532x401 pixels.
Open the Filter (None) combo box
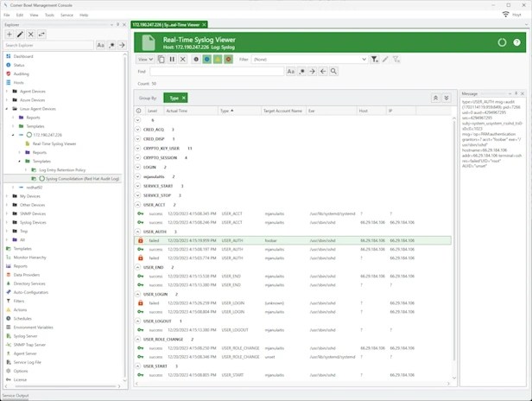pyautogui.click(x=309, y=60)
